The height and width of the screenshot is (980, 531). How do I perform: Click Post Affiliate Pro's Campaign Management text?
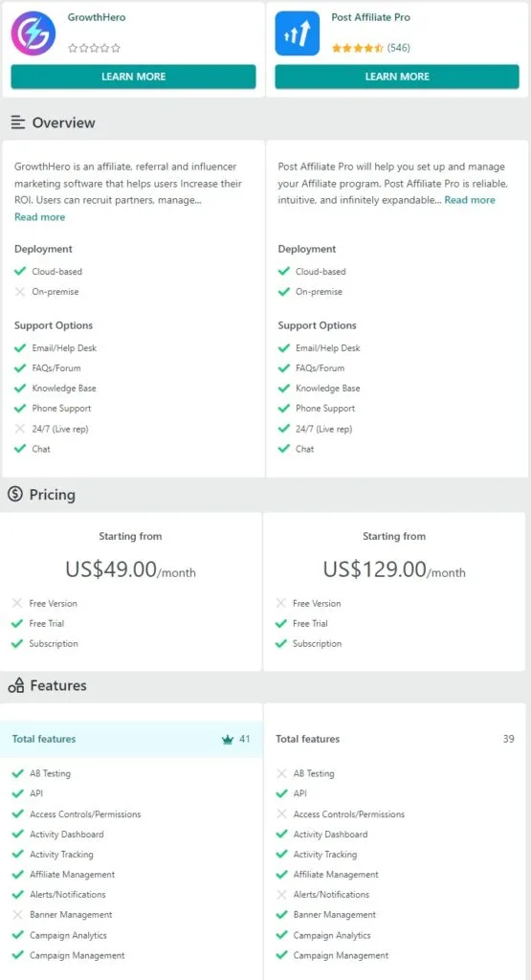pos(342,955)
